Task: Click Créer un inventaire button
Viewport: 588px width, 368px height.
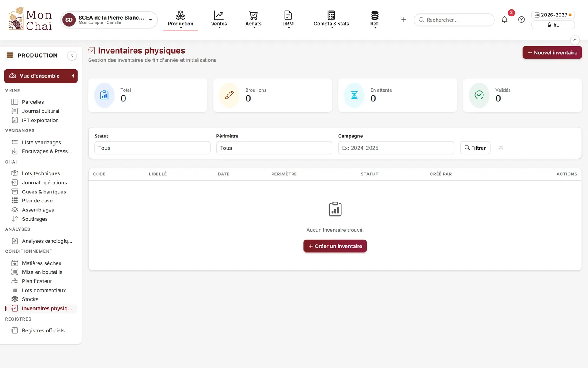Action: click(335, 246)
